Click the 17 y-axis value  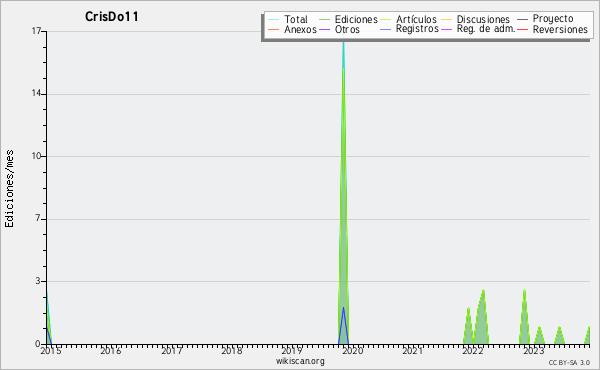pos(36,31)
